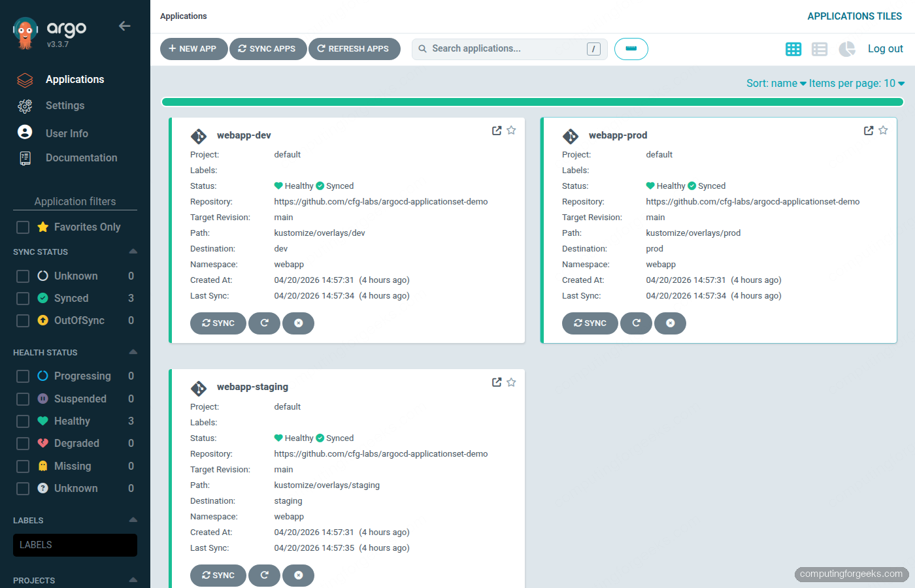
Task: Switch to the Applications sidebar entry
Action: 24,79
